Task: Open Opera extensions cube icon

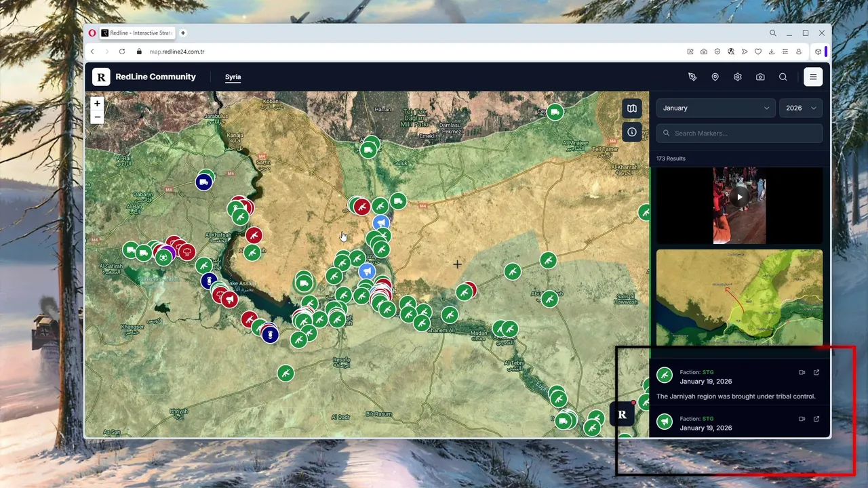Action: pos(818,52)
